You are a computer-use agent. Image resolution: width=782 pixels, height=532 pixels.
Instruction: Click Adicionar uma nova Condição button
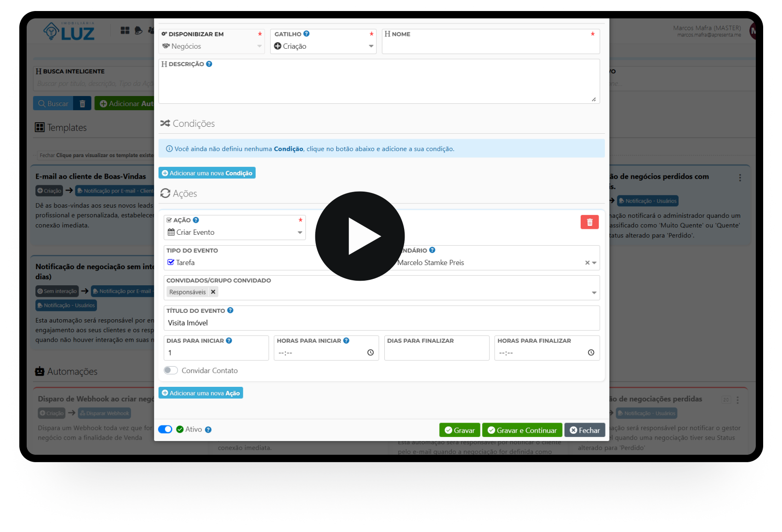[207, 173]
